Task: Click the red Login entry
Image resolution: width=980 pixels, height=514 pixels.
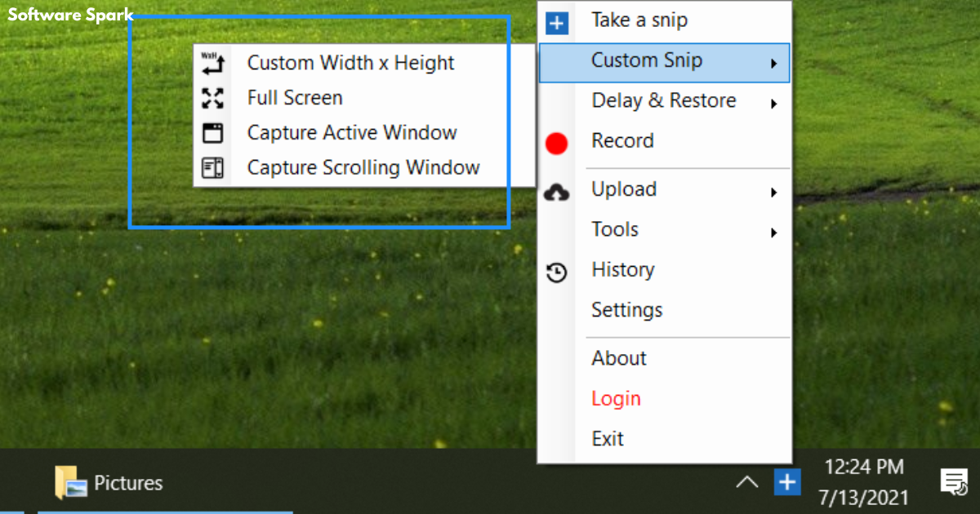Action: click(x=617, y=400)
